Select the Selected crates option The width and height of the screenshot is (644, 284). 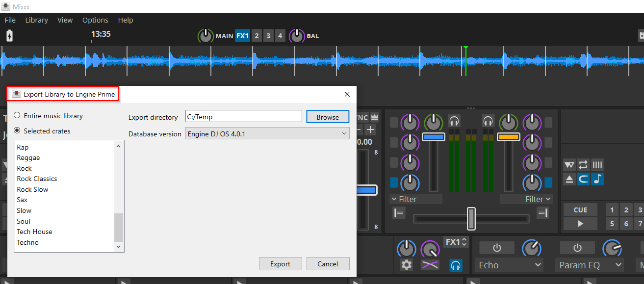(42, 131)
